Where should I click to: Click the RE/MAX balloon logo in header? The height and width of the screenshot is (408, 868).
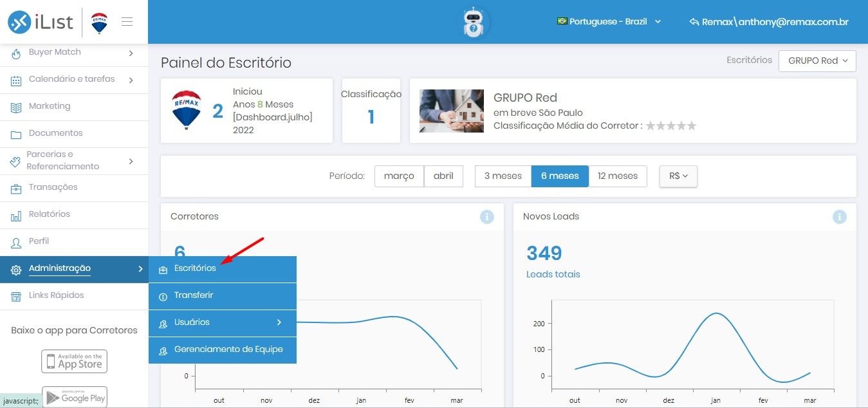click(99, 23)
